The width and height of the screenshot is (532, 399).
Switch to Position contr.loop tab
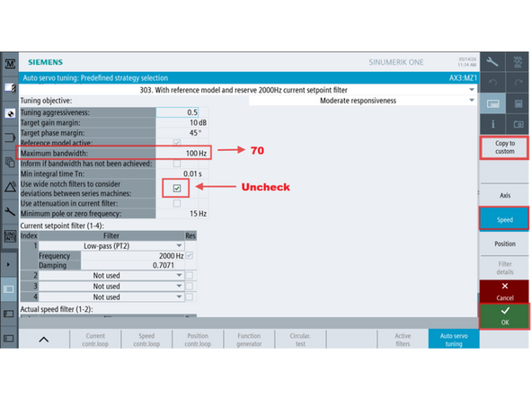pos(198,340)
